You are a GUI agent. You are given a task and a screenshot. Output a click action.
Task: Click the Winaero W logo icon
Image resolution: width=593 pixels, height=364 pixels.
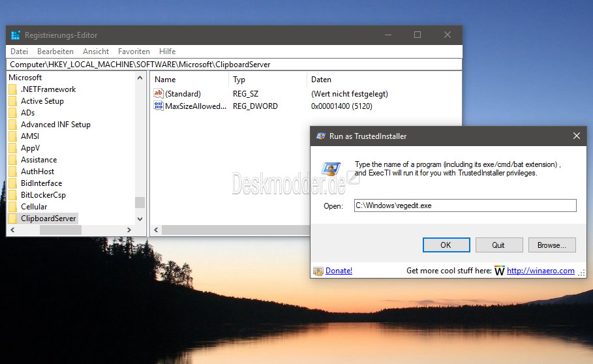500,271
